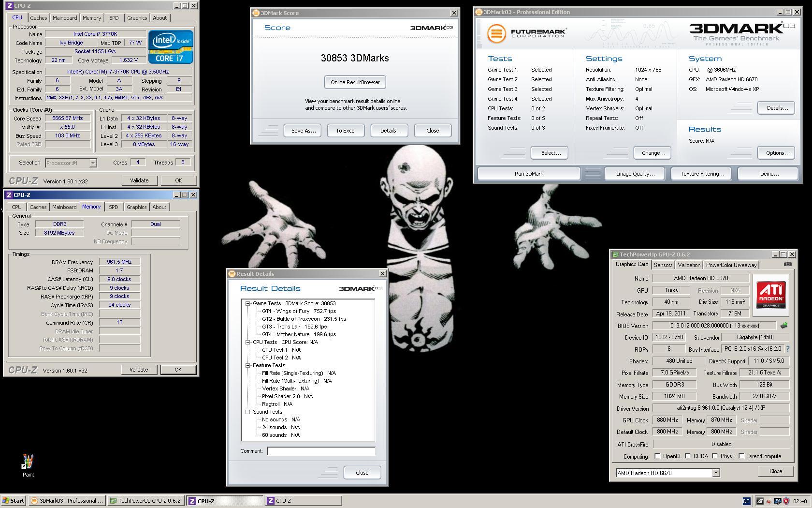Click the Comment input field in Result Details

tap(321, 451)
